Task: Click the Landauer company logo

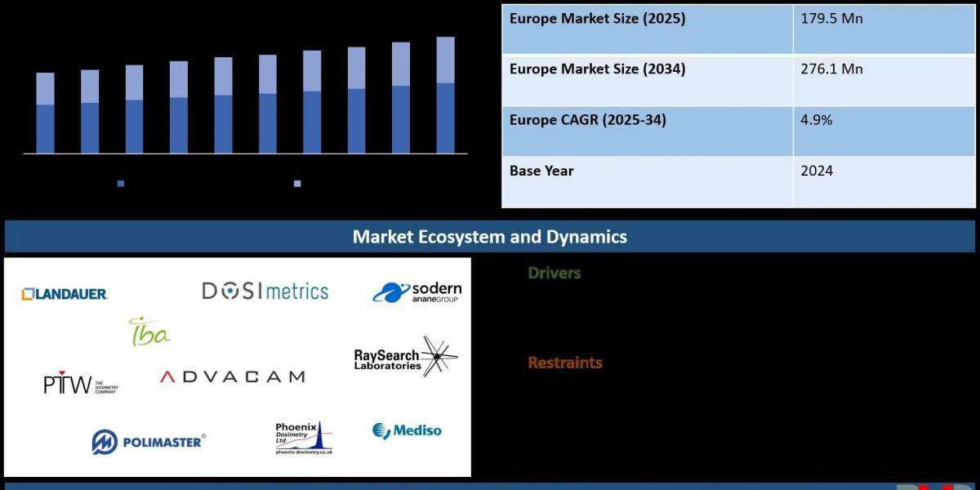Action: tap(65, 293)
